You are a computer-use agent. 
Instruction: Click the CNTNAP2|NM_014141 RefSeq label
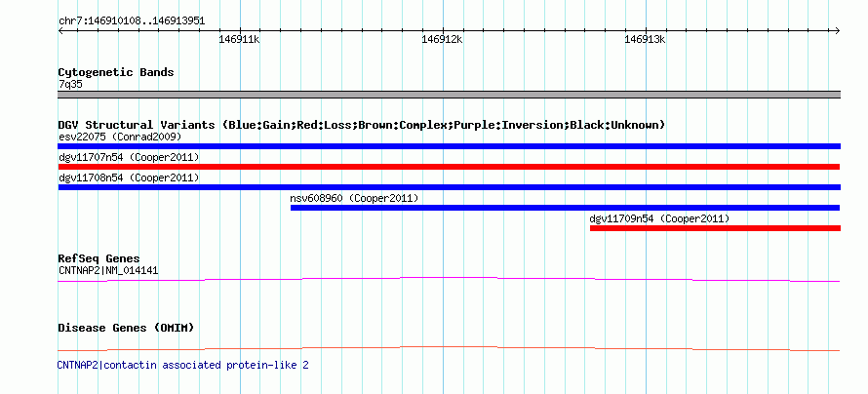[x=108, y=270]
